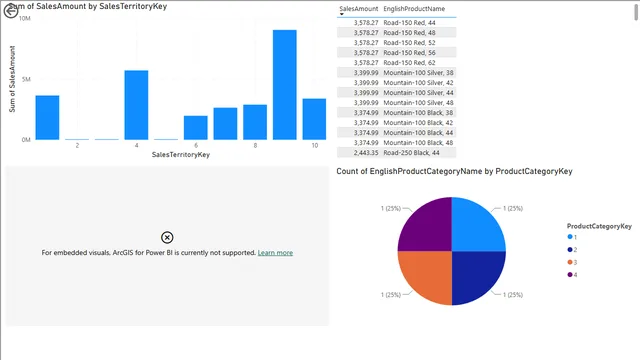Image resolution: width=640 pixels, height=360 pixels.
Task: Click the EnglishProductName column header
Action: point(414,9)
